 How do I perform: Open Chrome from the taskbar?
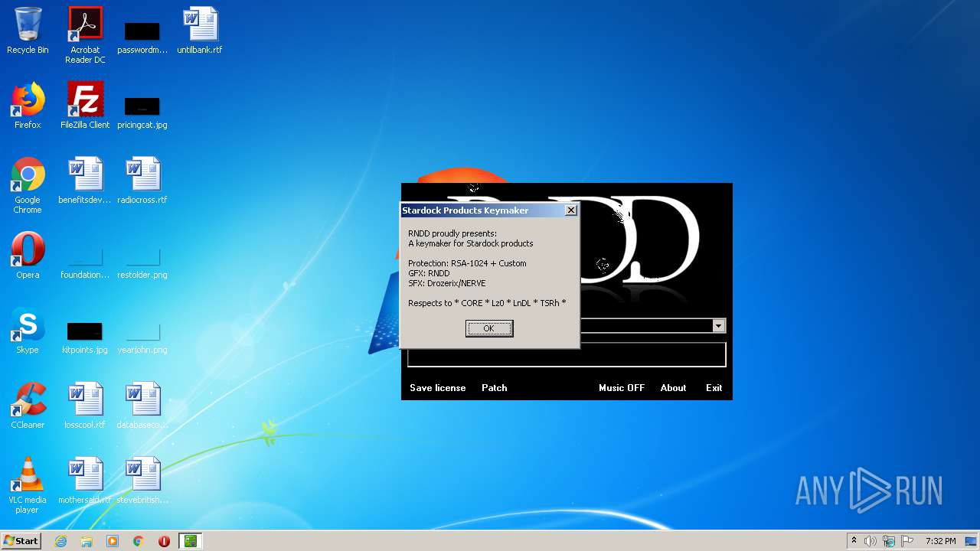[139, 541]
